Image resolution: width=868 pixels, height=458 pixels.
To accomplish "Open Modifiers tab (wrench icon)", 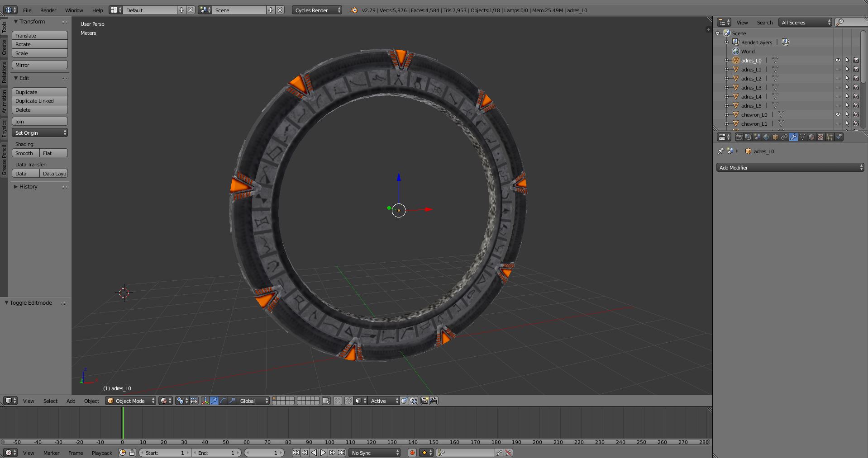I will [x=793, y=137].
